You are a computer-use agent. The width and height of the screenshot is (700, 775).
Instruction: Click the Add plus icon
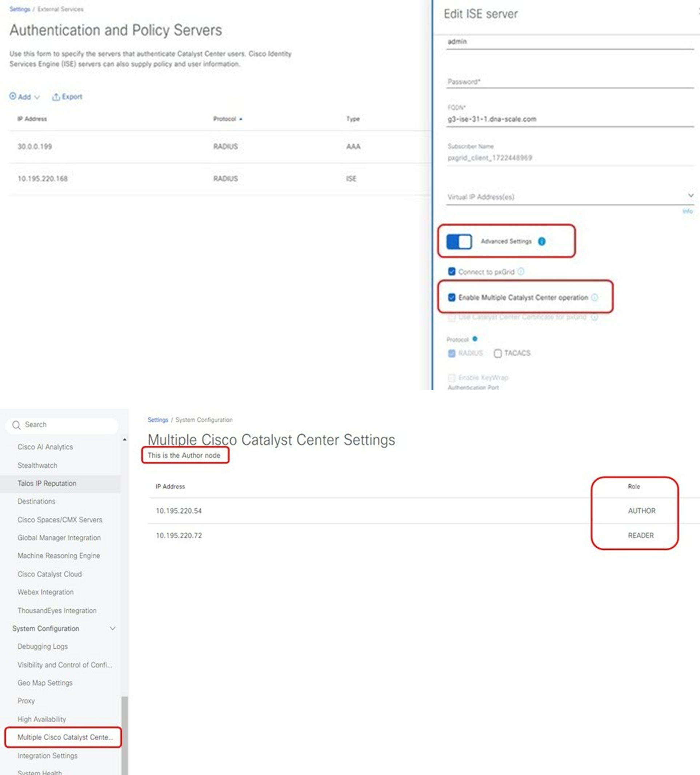pos(13,96)
